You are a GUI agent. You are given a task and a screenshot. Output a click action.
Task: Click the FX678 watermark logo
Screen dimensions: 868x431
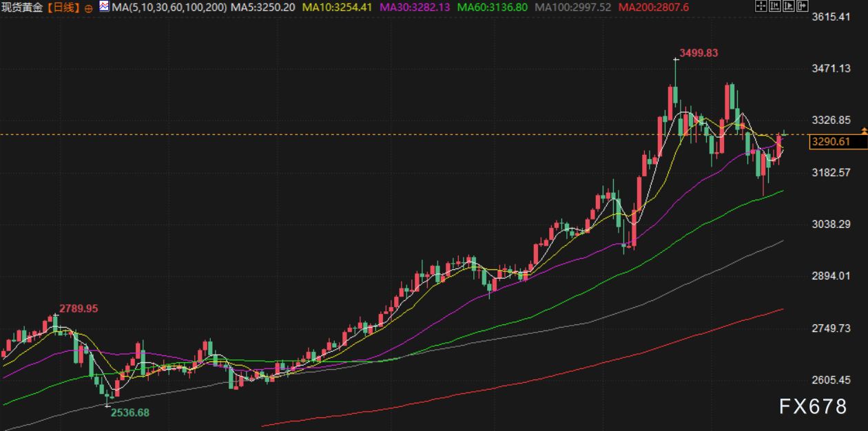(813, 407)
